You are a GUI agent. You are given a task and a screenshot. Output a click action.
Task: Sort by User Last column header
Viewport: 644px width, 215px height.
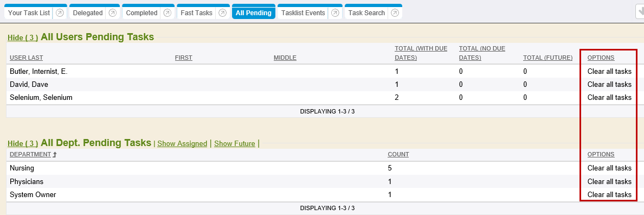pyautogui.click(x=26, y=58)
